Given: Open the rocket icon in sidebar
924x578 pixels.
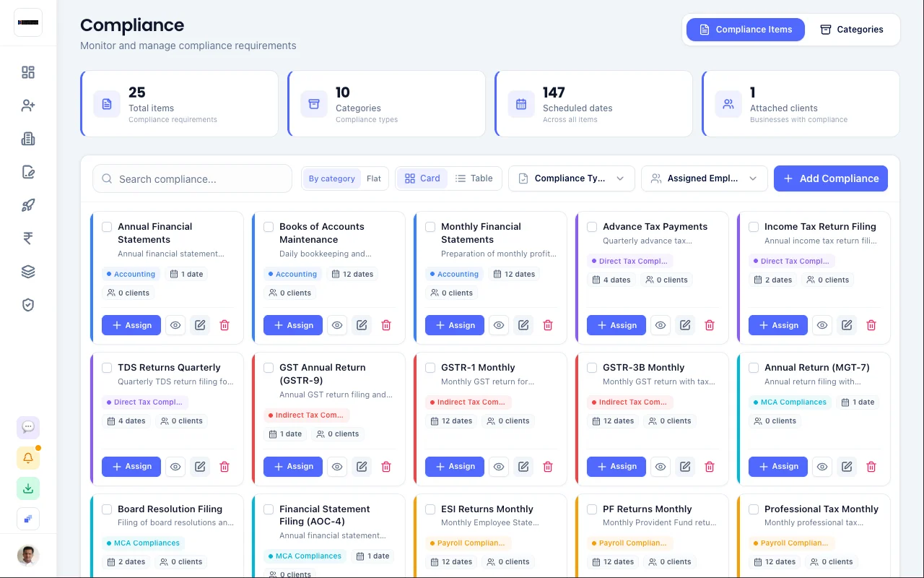Looking at the screenshot, I should click(x=28, y=205).
